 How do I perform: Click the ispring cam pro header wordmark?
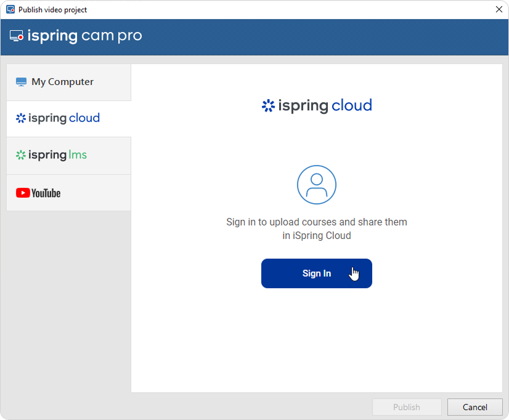point(84,36)
